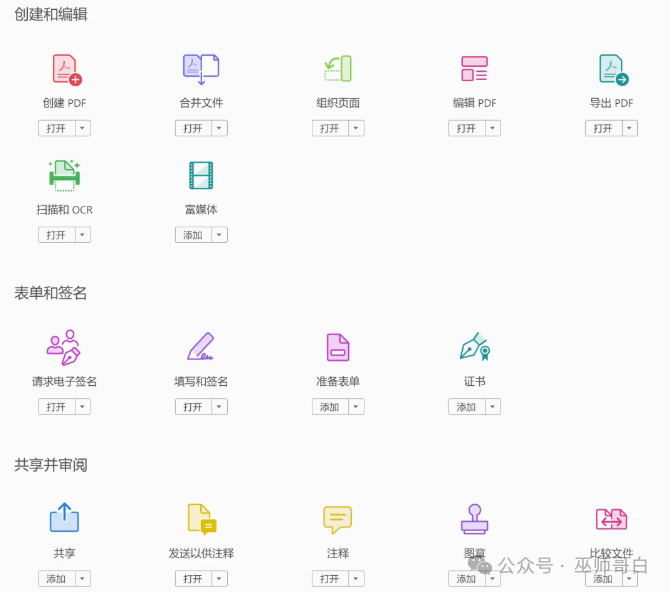Open 注释 using its 打开 button
This screenshot has width=670, height=592.
(x=330, y=578)
